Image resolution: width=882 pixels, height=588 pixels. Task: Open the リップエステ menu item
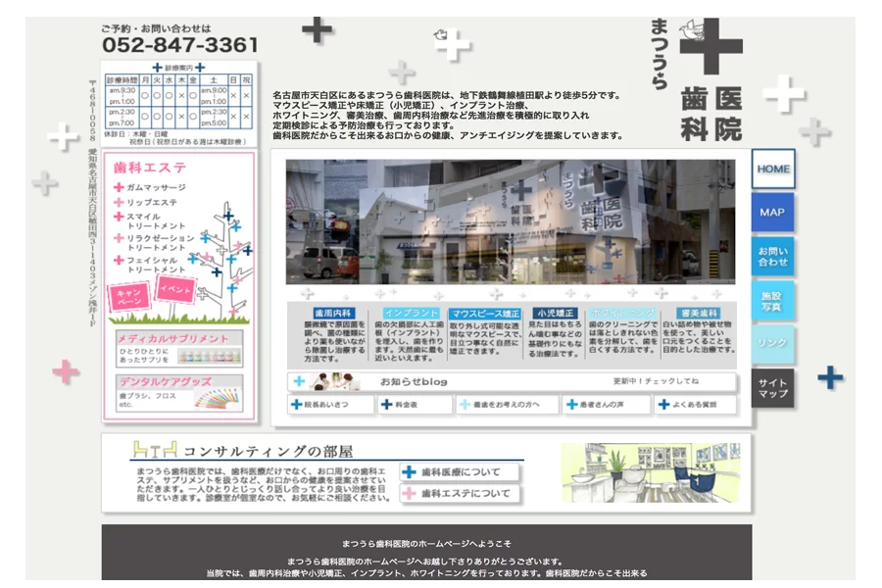coord(146,202)
